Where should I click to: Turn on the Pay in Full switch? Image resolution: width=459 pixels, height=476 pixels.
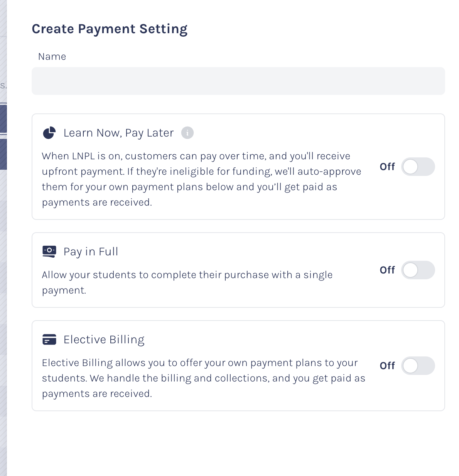click(418, 270)
